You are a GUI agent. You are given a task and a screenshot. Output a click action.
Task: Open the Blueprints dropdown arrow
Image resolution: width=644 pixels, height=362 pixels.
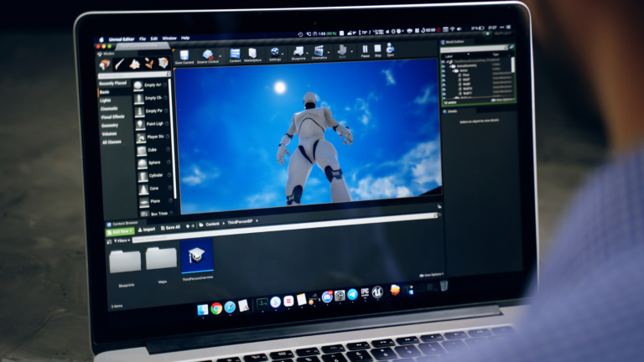[308, 53]
